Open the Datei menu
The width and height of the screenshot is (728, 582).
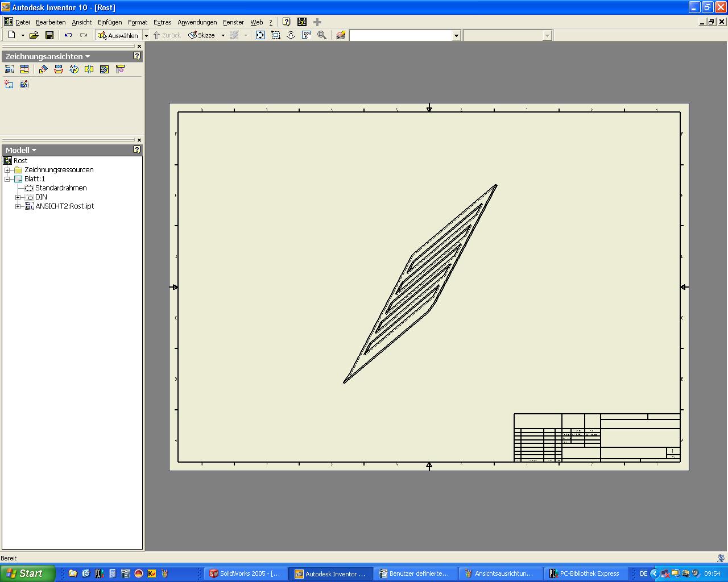click(x=23, y=22)
